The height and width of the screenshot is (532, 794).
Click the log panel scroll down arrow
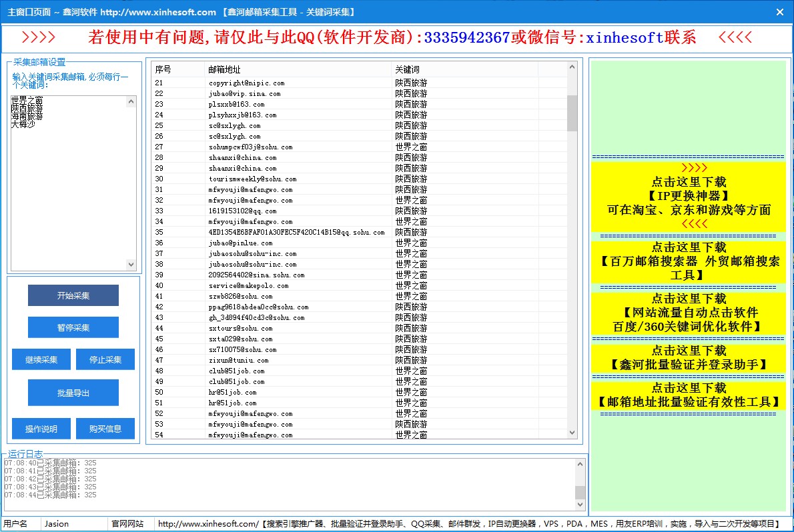click(580, 505)
